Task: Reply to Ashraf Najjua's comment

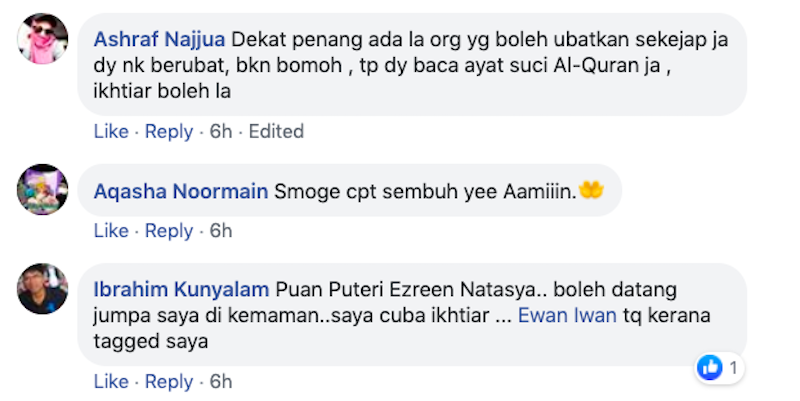Action: click(169, 131)
